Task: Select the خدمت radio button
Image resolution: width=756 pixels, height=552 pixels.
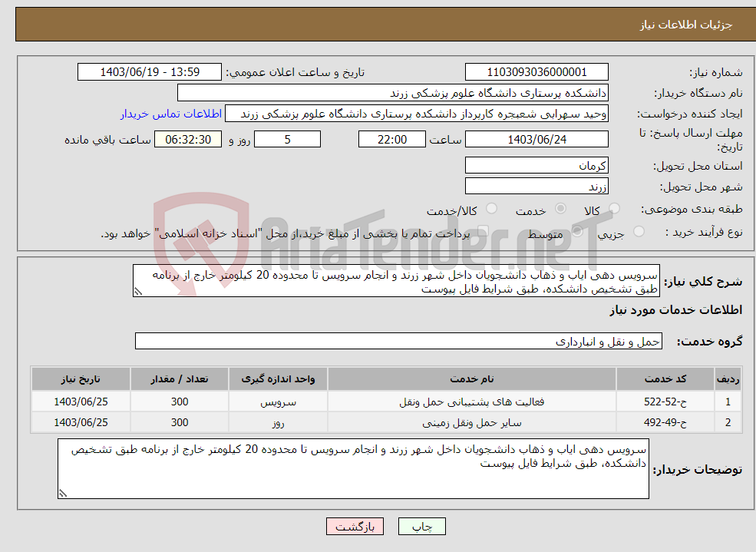Action: coord(560,208)
